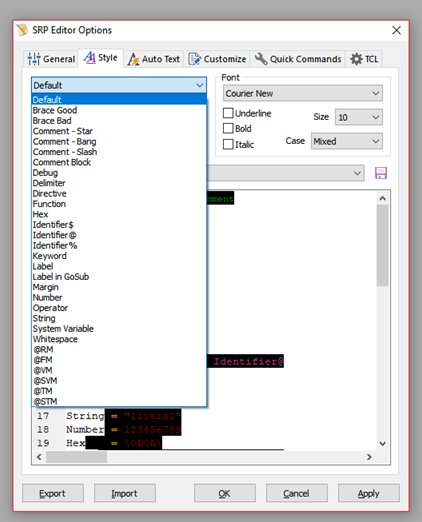Click the Export button
422x522 pixels.
pos(53,493)
